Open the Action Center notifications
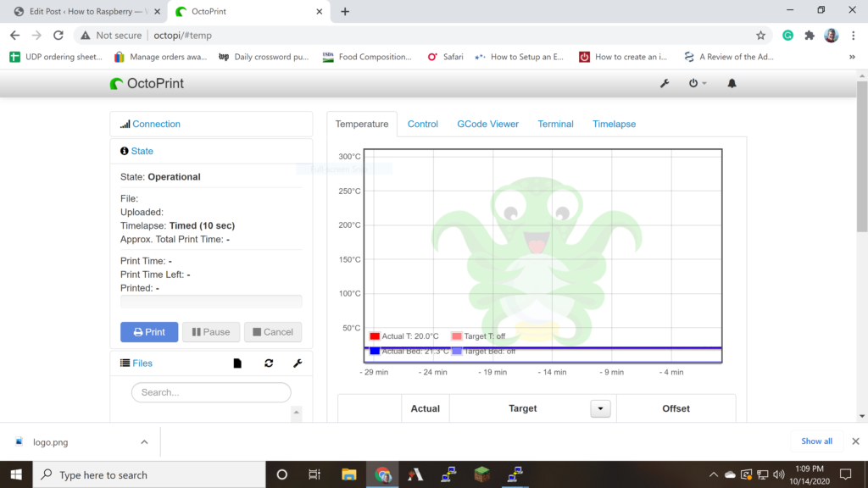The image size is (868, 488). 845,474
